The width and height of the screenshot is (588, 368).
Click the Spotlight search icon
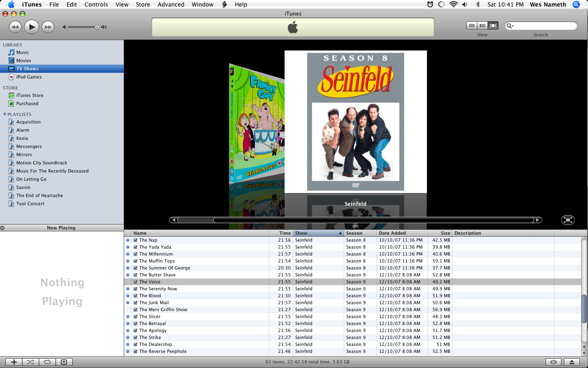click(x=576, y=4)
